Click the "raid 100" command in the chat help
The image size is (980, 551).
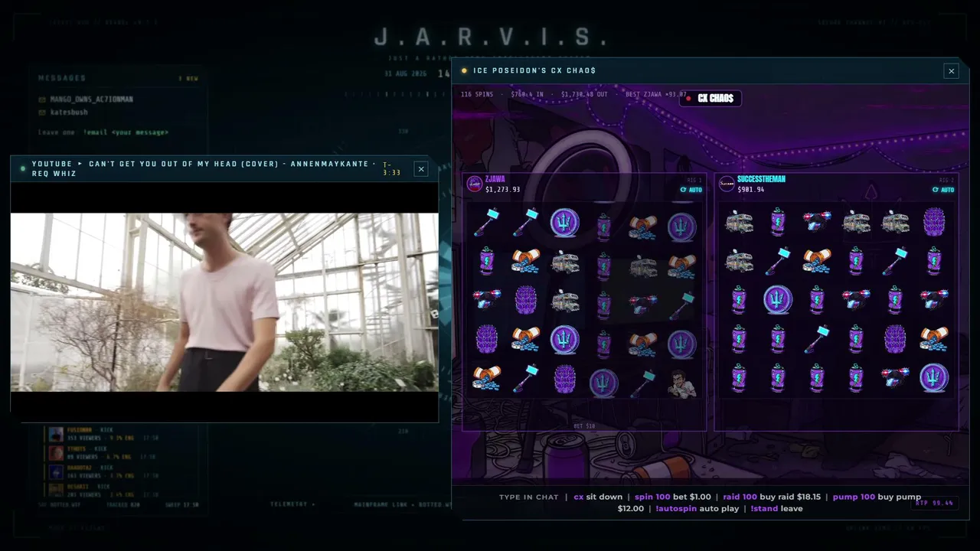click(x=740, y=497)
